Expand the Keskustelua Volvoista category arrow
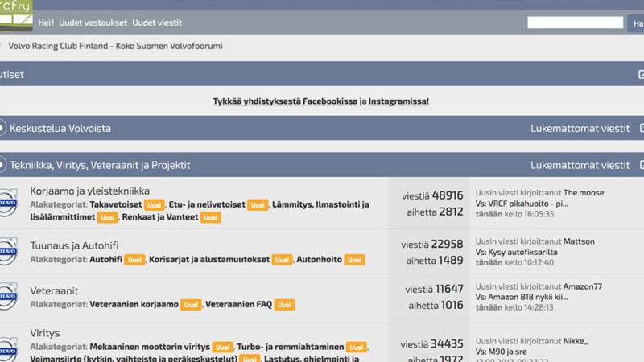The width and height of the screenshot is (644, 362). pos(2,128)
